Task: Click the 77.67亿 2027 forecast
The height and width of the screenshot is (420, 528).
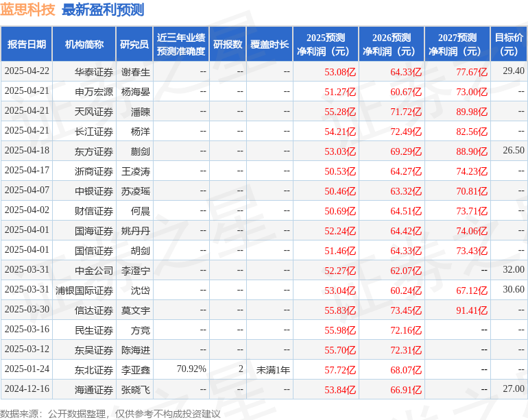Action: [x=472, y=72]
